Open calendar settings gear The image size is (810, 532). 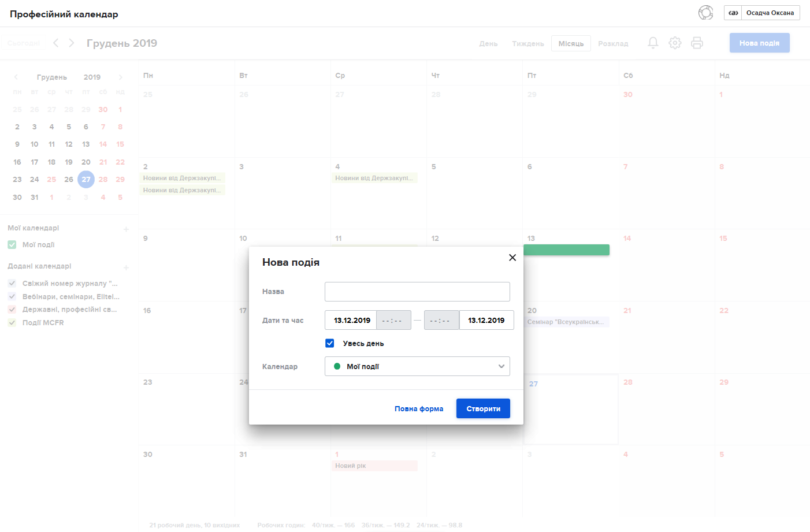[675, 43]
